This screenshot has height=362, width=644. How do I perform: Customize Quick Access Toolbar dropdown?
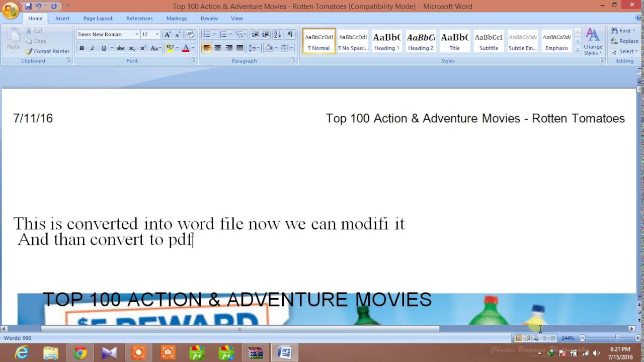68,6
